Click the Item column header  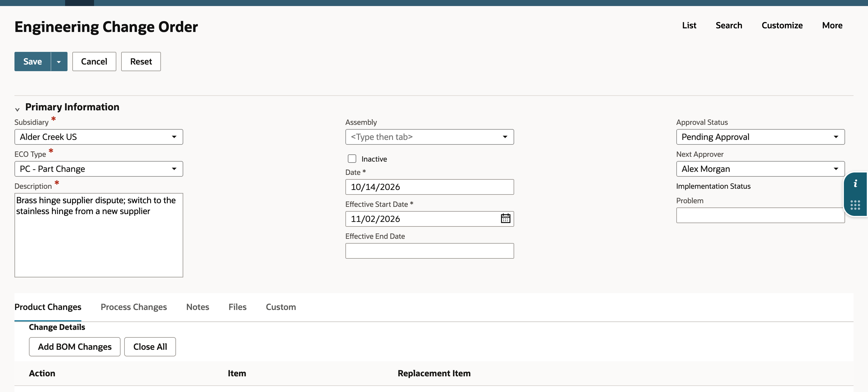coord(237,374)
